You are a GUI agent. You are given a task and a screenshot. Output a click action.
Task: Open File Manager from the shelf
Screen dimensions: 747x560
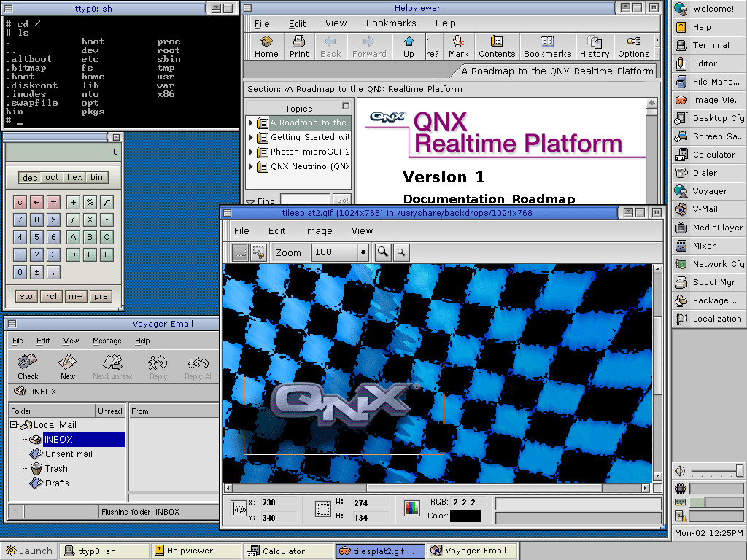coord(709,82)
